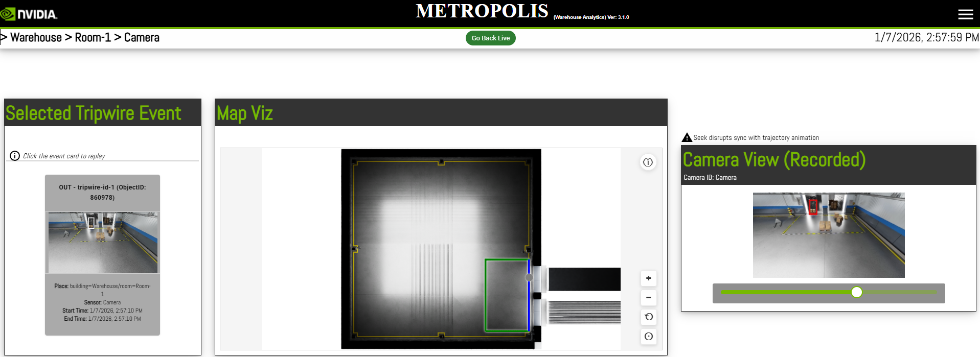Viewport: 980px width, 357px height.
Task: Recenter the map with target icon
Action: coord(648,337)
